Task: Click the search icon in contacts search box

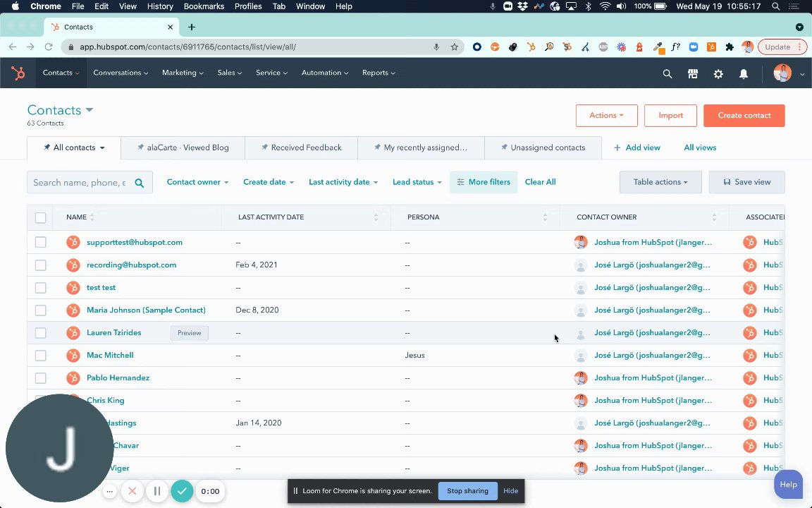Action: pos(140,183)
